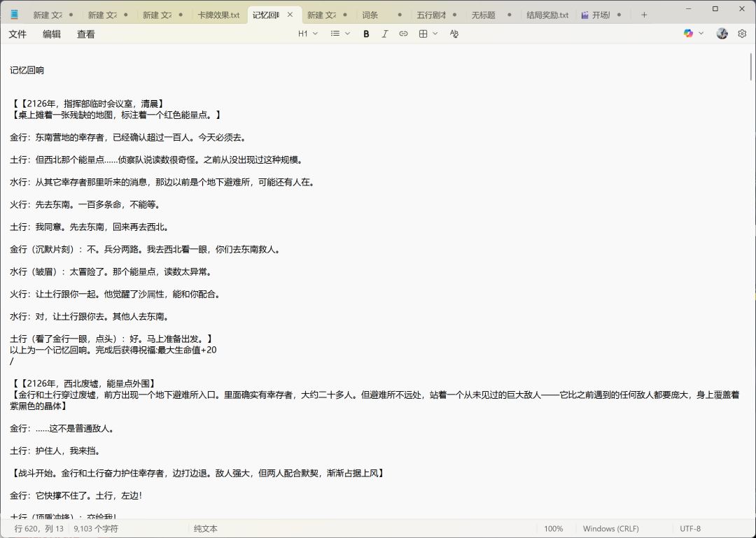Expand the table options dropdown arrow
Image resolution: width=756 pixels, height=538 pixels.
(x=435, y=34)
